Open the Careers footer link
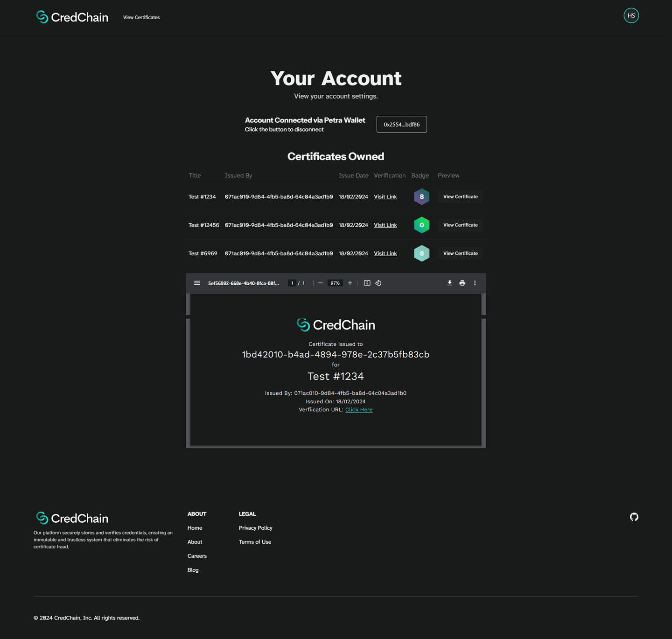The height and width of the screenshot is (639, 672). pyautogui.click(x=197, y=556)
